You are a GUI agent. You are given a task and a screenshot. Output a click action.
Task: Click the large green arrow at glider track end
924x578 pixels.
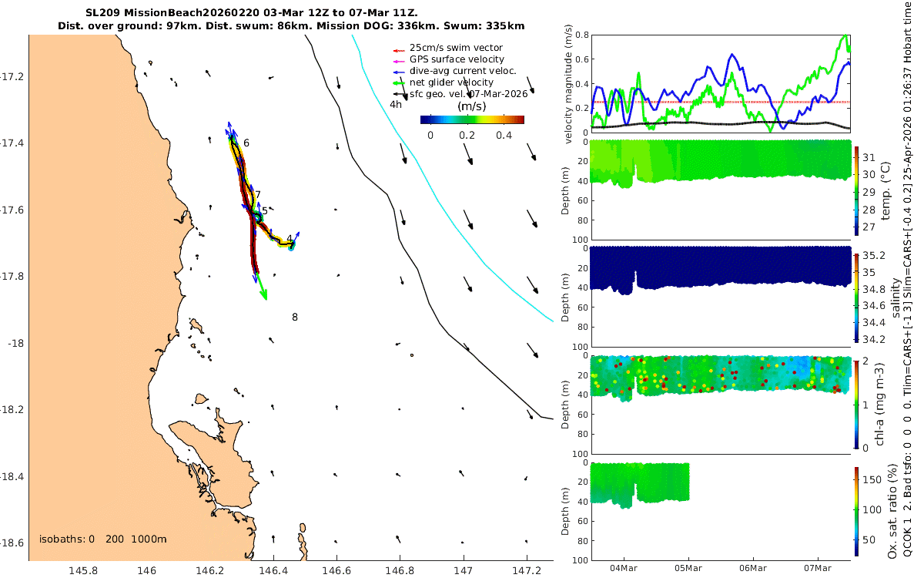click(262, 288)
